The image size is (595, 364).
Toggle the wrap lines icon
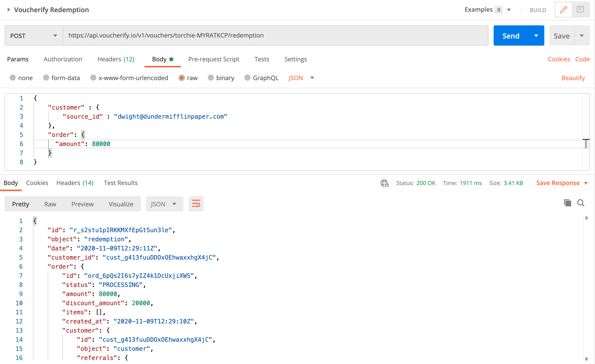coord(196,204)
